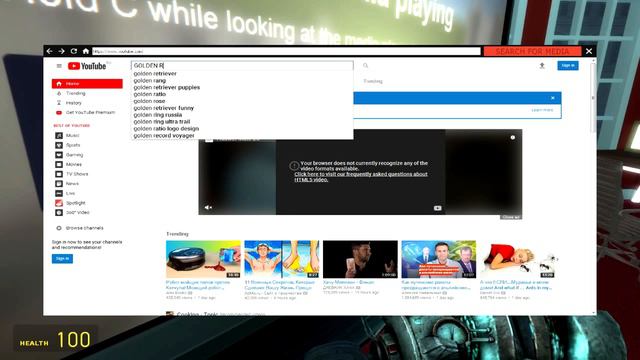Close the media browser with X
640x360 pixels.
click(589, 51)
